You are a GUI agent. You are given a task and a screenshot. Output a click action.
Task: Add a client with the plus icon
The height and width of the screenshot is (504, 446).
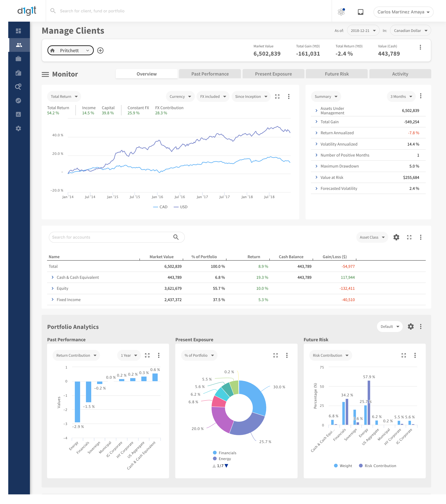(x=100, y=50)
